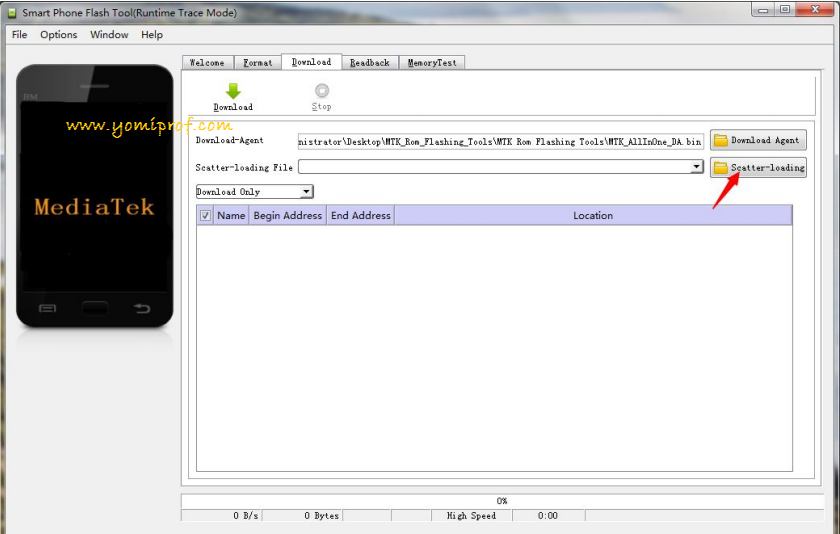Click the Smart Phone Flash Tool title icon
The height and width of the screenshot is (534, 840).
(12, 12)
